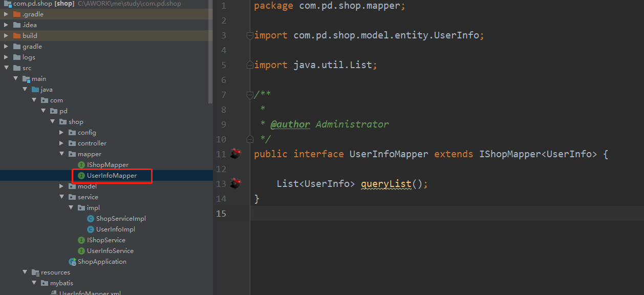Expand the .gradle folder arrow
The height and width of the screenshot is (295, 644).
click(x=6, y=14)
